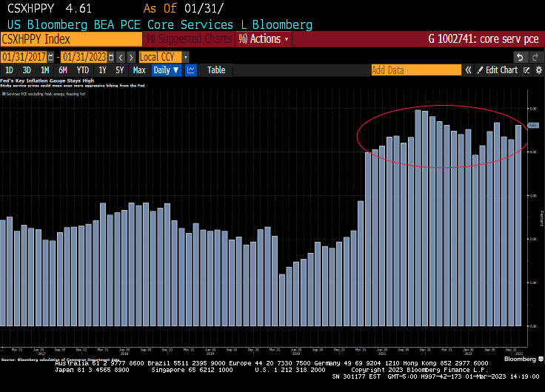Open end date calendar picker icon
The width and height of the screenshot is (545, 392).
112,57
